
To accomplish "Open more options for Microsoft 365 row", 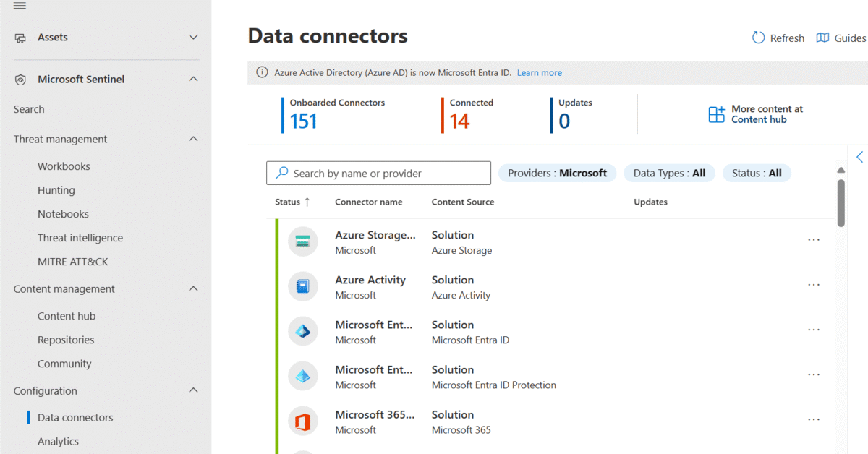I will (x=814, y=419).
